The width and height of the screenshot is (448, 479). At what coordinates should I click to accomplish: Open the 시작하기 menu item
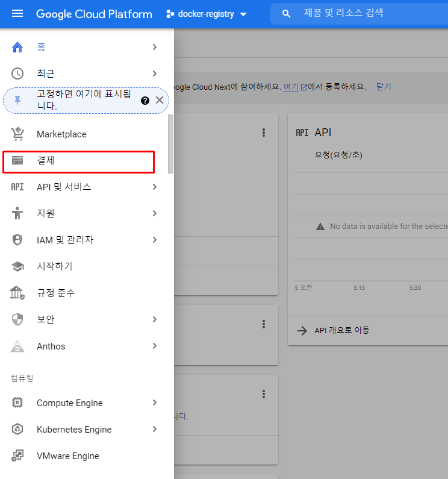[x=84, y=266]
